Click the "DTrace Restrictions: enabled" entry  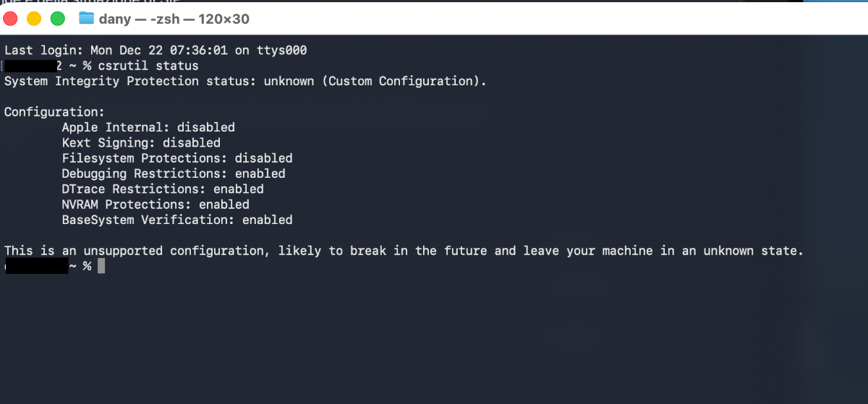click(x=163, y=189)
